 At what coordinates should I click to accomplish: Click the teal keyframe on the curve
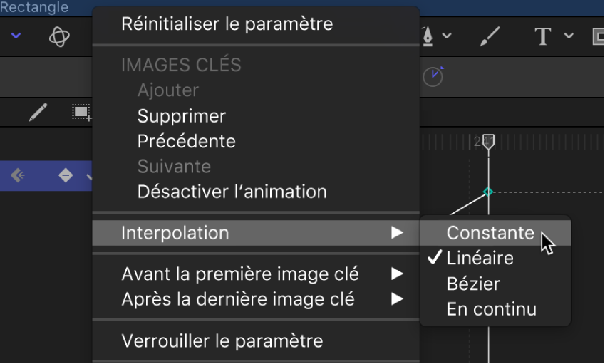pyautogui.click(x=488, y=192)
